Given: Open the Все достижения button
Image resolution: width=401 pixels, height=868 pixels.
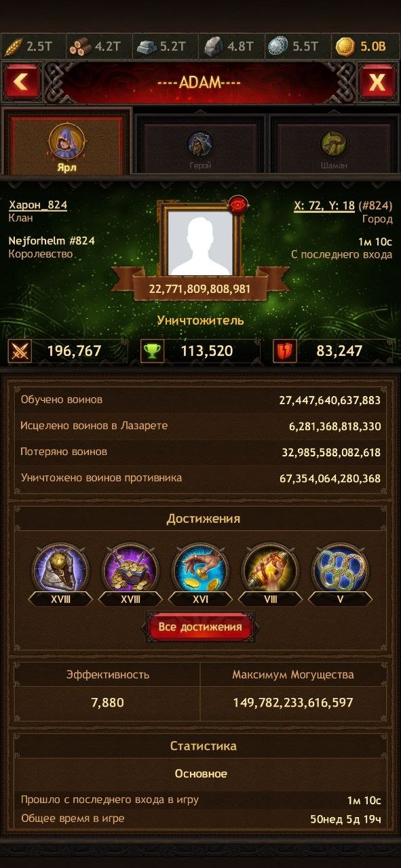Looking at the screenshot, I should point(200,627).
